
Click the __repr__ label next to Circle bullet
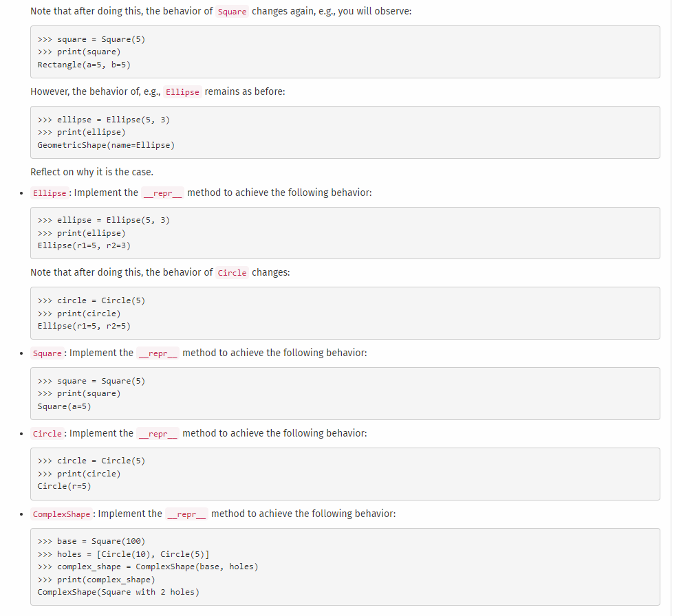point(158,433)
